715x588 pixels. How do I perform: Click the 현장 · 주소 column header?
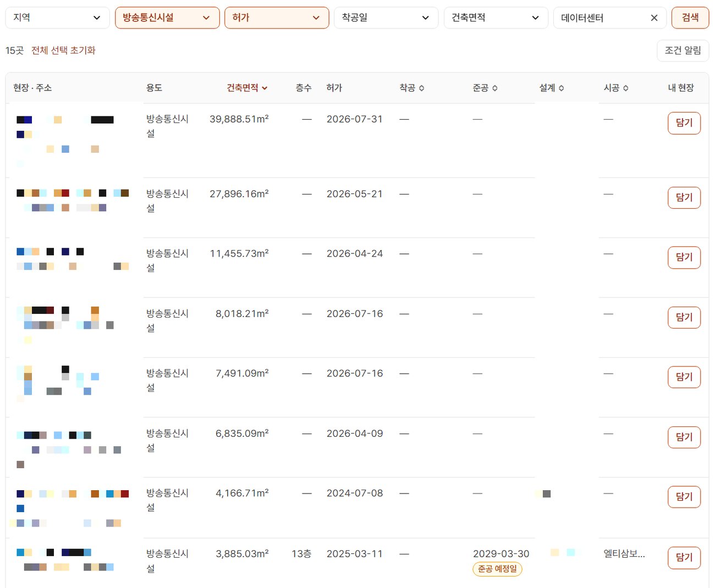coord(32,88)
